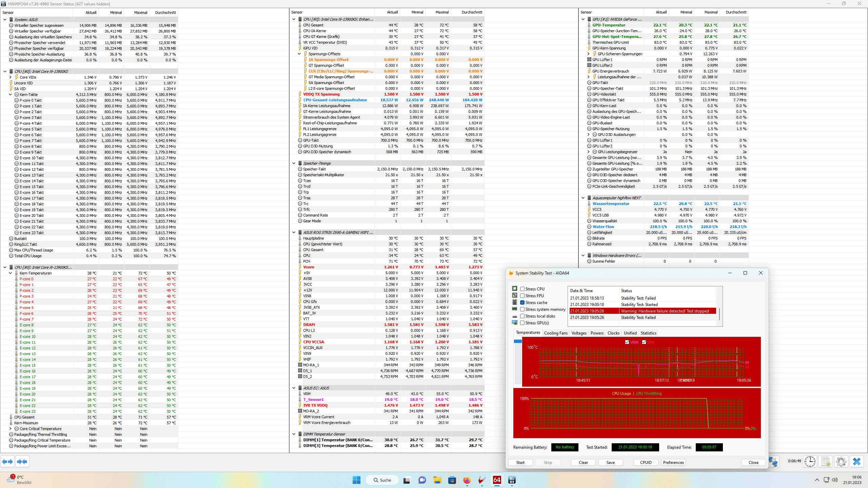Select the hardware failure warning log row
The width and height of the screenshot is (868, 488).
click(x=643, y=311)
